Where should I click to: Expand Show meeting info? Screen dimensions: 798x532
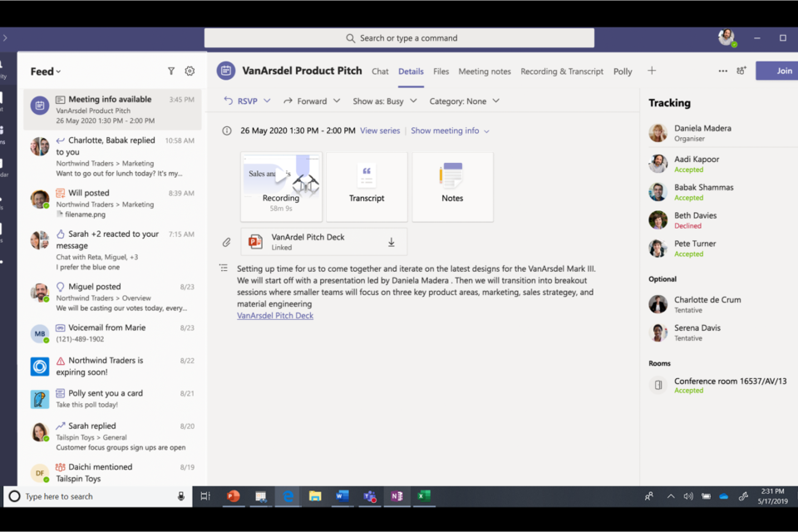[x=450, y=131]
